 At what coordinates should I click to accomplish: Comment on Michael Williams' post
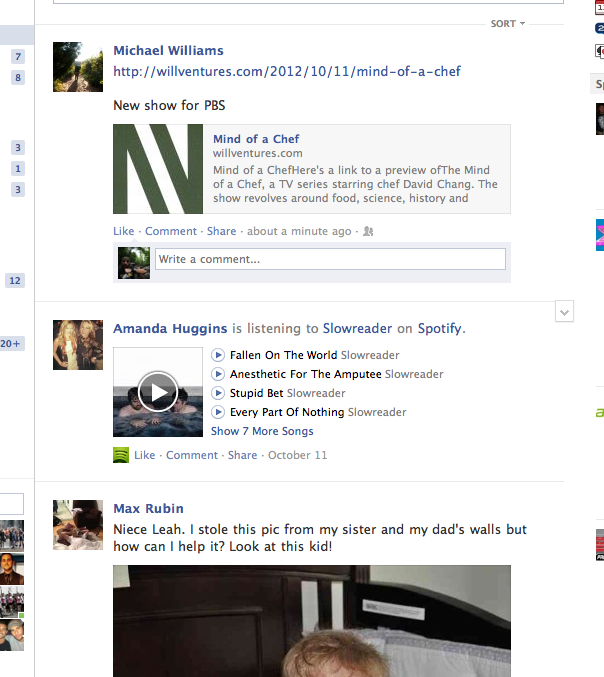click(x=171, y=231)
